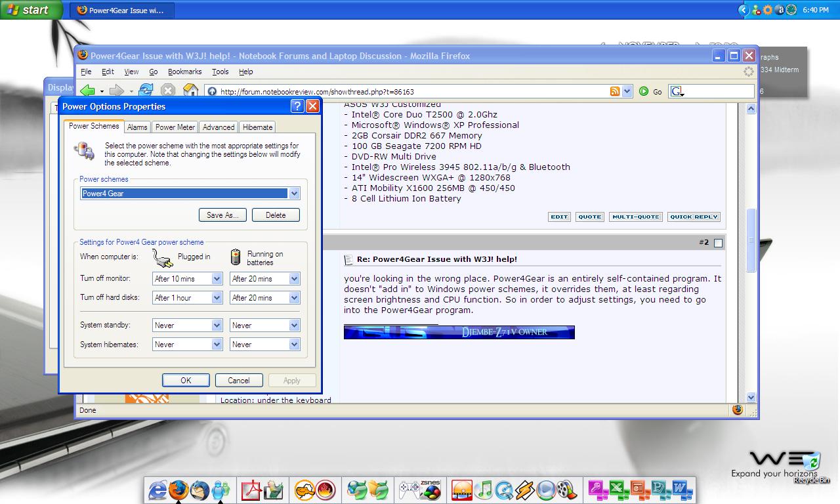Screen dimensions: 840x504
Task: Launch Thunderbird mail from the dock
Action: pyautogui.click(x=199, y=490)
